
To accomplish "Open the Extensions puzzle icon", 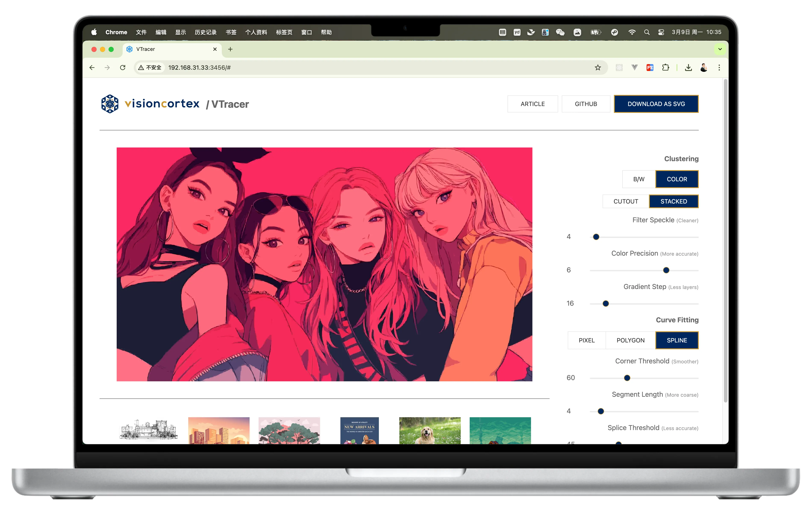I will click(666, 68).
